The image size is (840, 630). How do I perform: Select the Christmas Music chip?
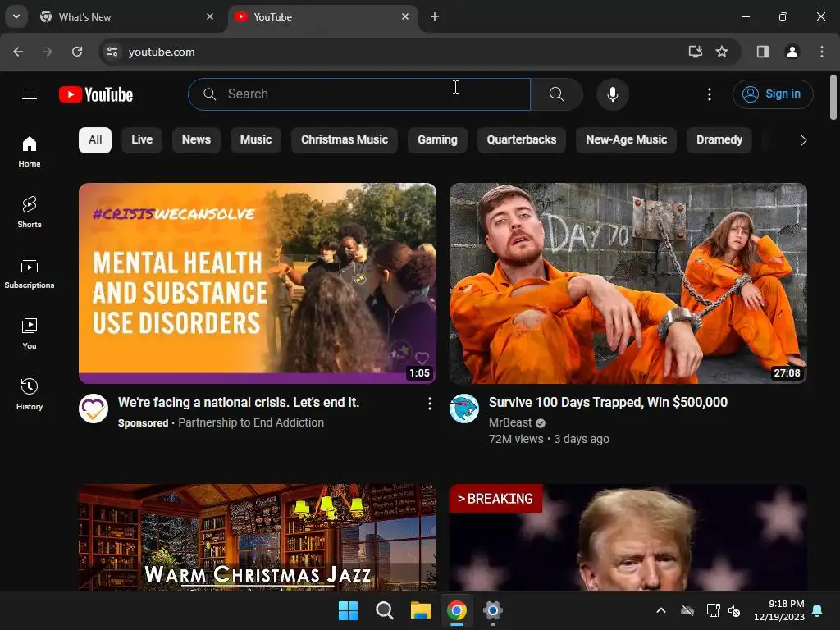[x=345, y=139]
